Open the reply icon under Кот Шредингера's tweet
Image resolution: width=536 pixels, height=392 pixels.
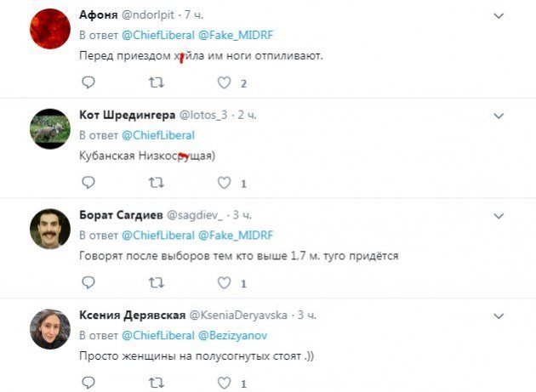88,183
